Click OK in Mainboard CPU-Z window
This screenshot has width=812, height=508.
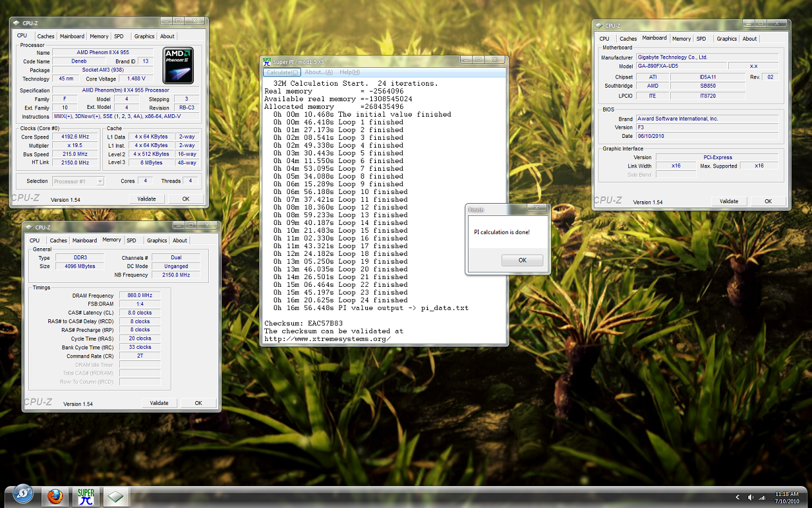pyautogui.click(x=768, y=201)
